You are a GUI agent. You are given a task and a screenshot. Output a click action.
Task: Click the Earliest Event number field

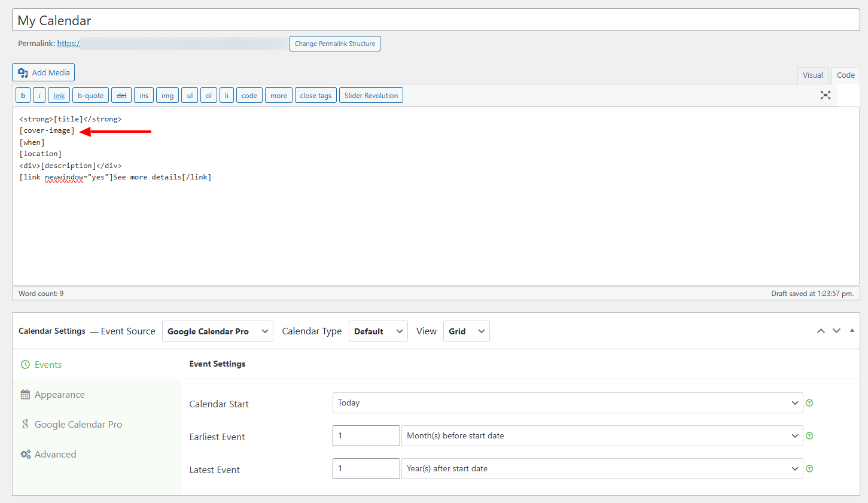(x=366, y=436)
